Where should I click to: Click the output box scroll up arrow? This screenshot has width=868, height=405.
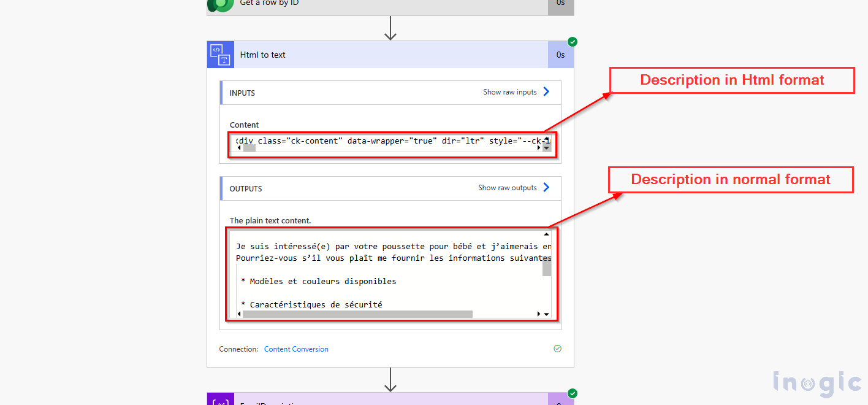coord(547,234)
